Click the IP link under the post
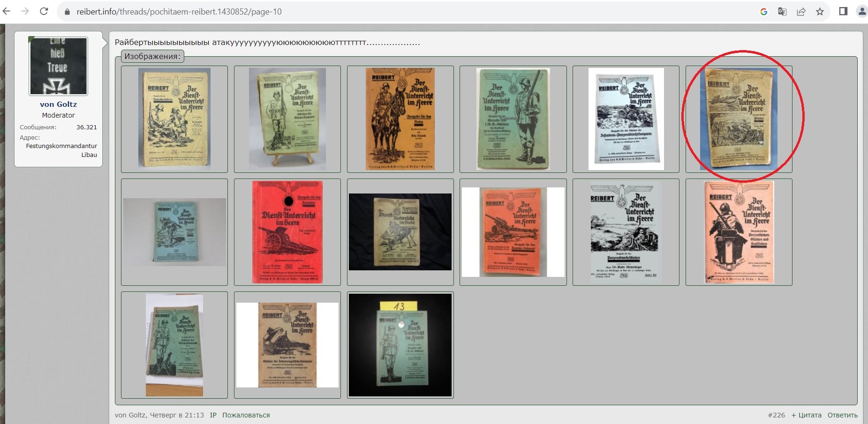Image resolution: width=868 pixels, height=424 pixels. pyautogui.click(x=213, y=415)
